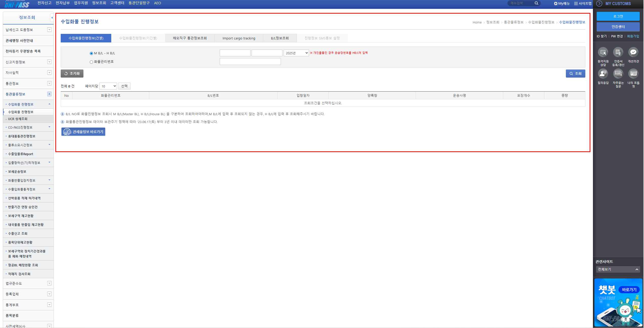Expand the 납세신고 도움정보 section

[x=49, y=30]
